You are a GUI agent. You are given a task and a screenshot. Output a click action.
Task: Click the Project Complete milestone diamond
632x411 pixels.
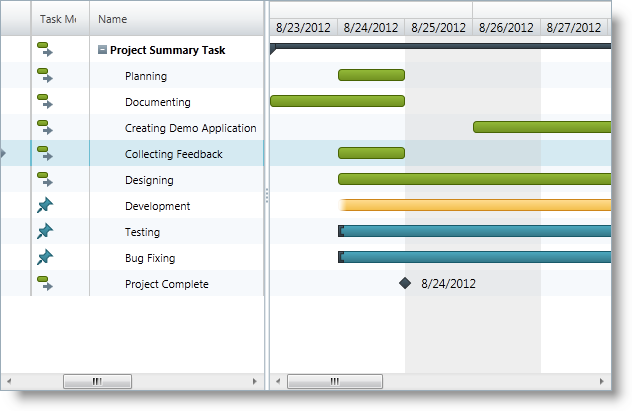tap(405, 284)
